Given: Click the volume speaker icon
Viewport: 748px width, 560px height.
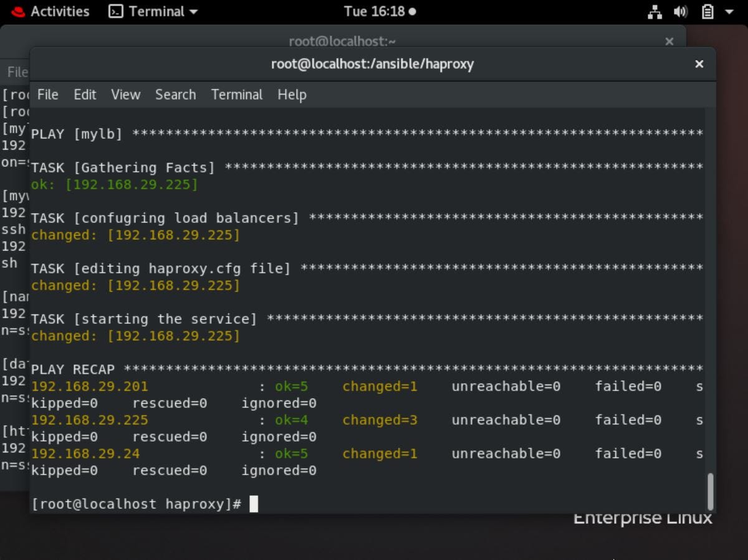Looking at the screenshot, I should (x=680, y=11).
